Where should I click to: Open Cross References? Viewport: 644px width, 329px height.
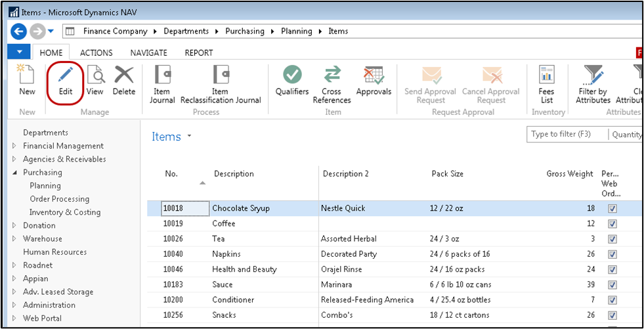coord(332,85)
